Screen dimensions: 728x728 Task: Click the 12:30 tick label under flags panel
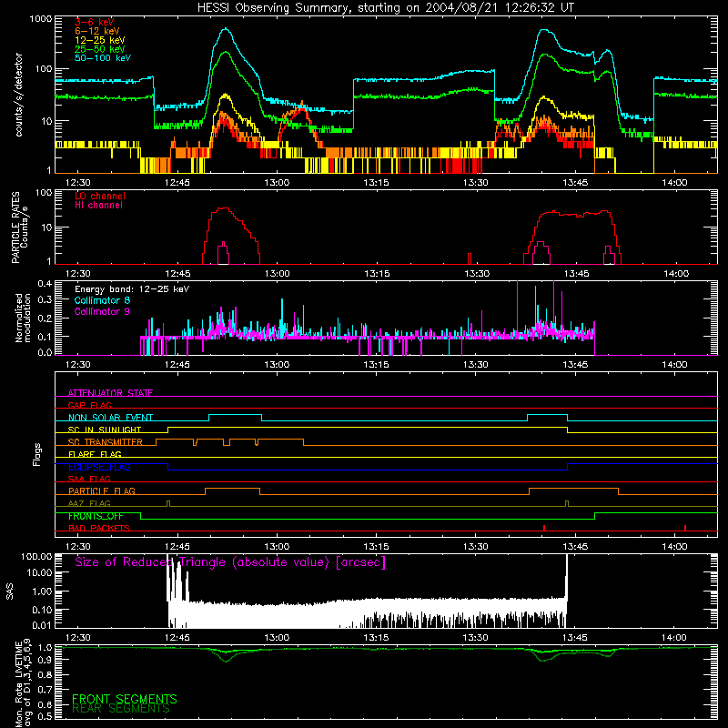pyautogui.click(x=77, y=547)
